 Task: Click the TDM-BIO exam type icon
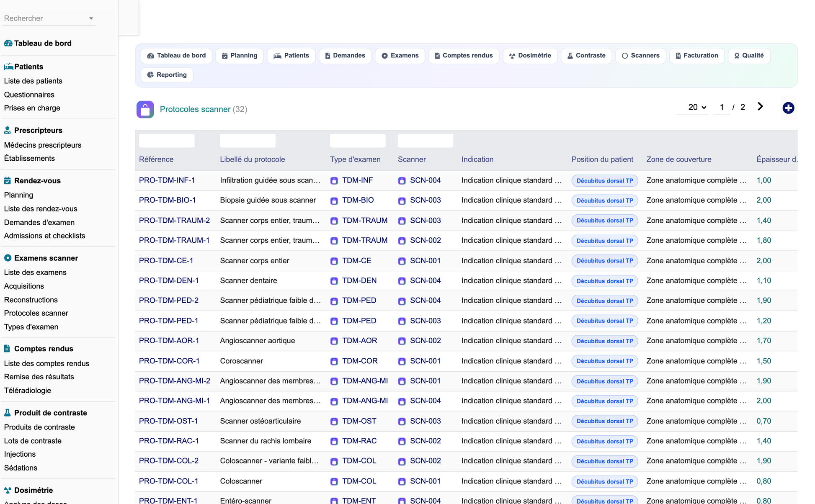334,201
